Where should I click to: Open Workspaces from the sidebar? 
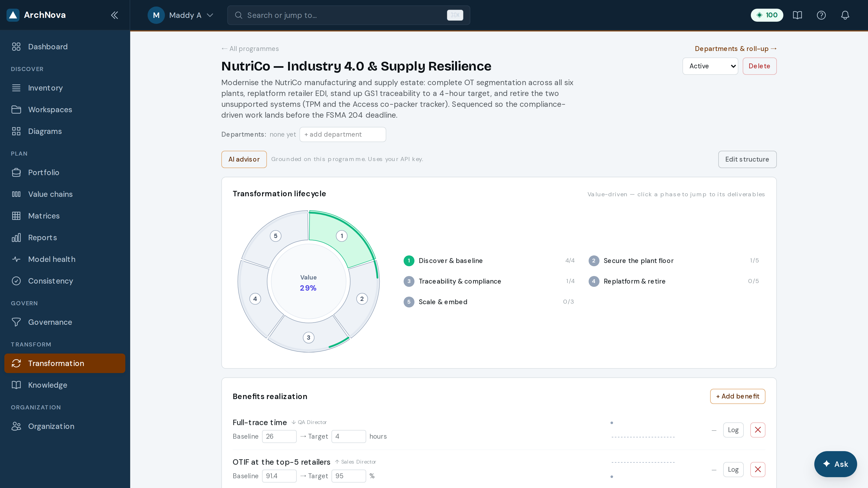pos(65,110)
